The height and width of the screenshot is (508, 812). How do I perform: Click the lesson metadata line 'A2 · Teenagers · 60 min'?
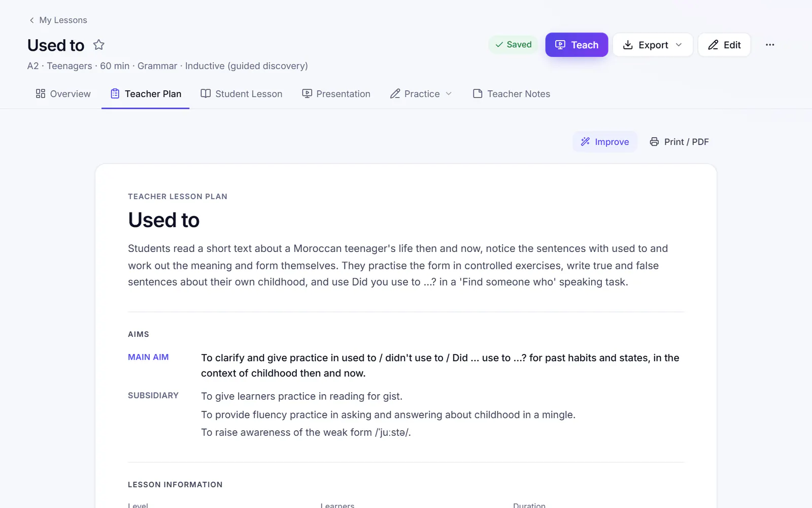tap(167, 66)
